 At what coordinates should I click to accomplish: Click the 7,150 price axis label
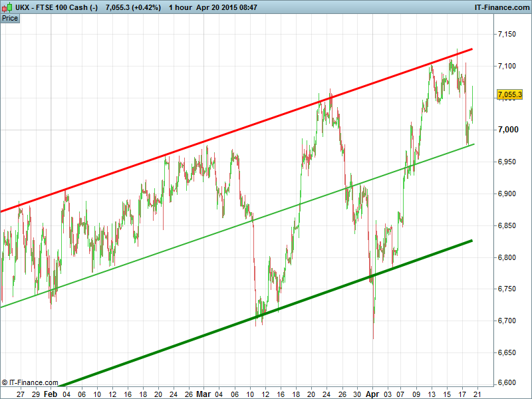pyautogui.click(x=507, y=34)
